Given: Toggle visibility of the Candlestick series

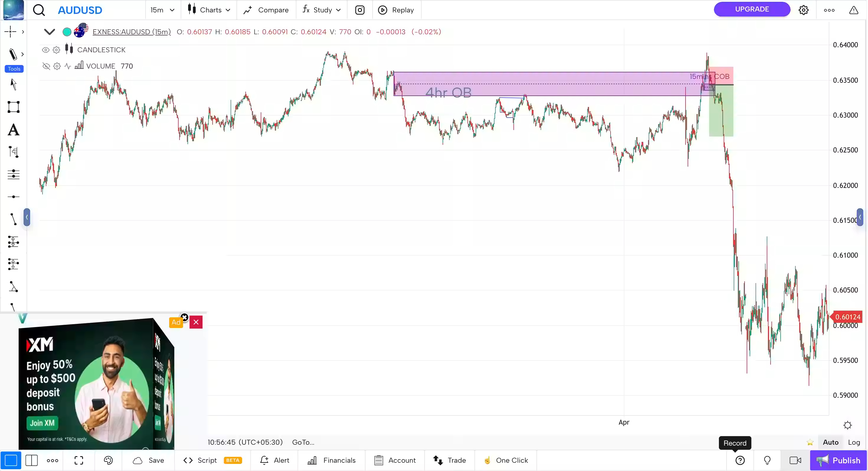Looking at the screenshot, I should (45, 50).
